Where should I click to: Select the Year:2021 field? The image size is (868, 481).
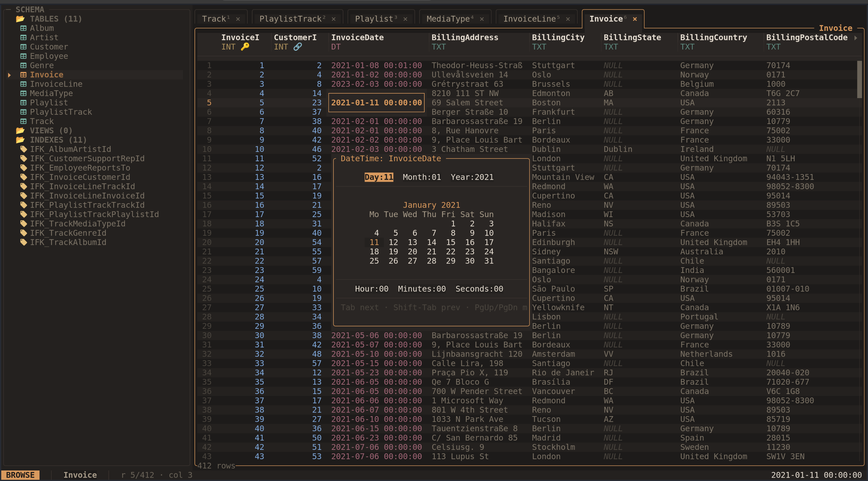[x=472, y=177]
